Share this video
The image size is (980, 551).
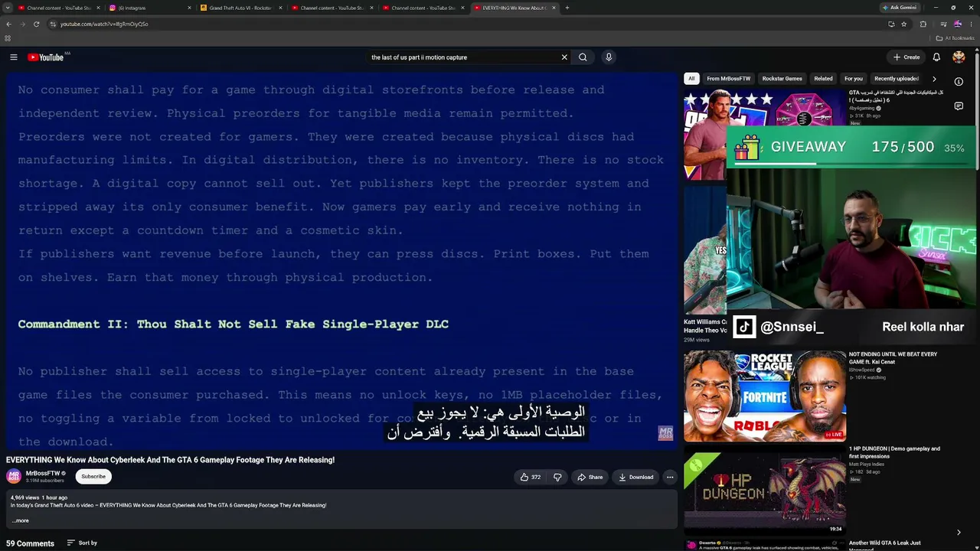point(590,477)
